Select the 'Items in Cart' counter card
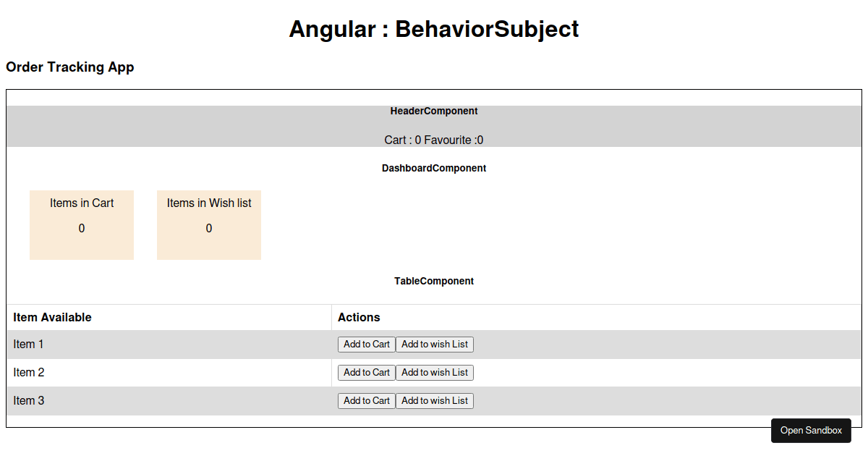The height and width of the screenshot is (456, 868). pos(81,224)
